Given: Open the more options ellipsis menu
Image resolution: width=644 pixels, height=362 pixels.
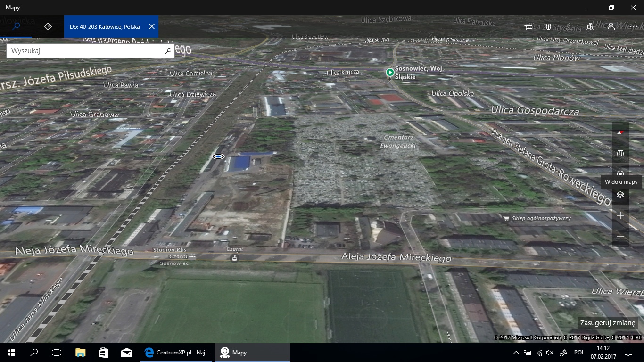Looking at the screenshot, I should pos(632,27).
